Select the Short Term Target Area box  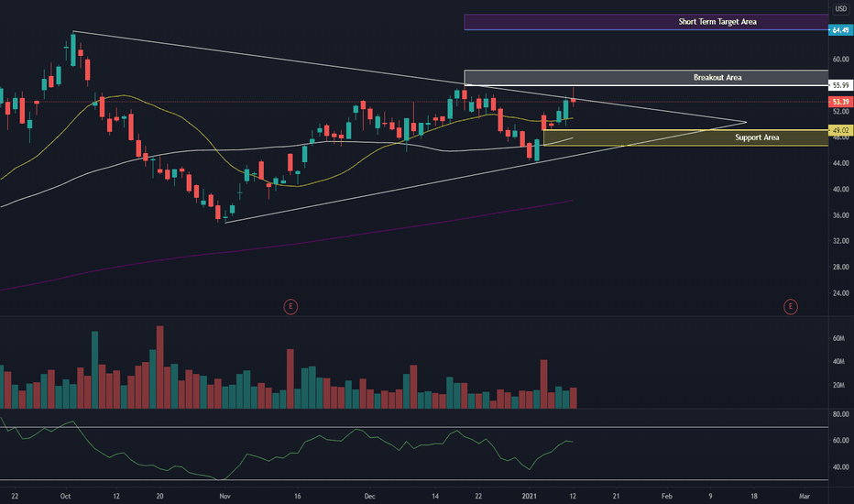point(646,22)
